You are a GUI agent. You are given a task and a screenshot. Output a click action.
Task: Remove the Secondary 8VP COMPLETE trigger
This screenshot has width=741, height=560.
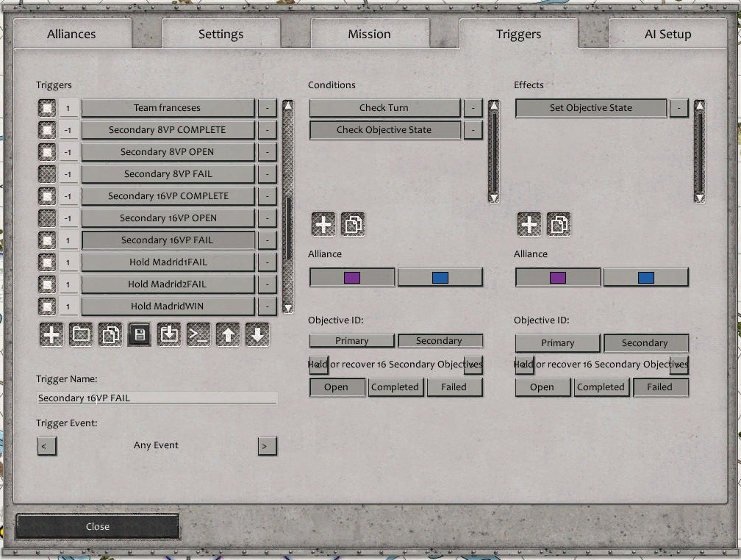coord(267,130)
